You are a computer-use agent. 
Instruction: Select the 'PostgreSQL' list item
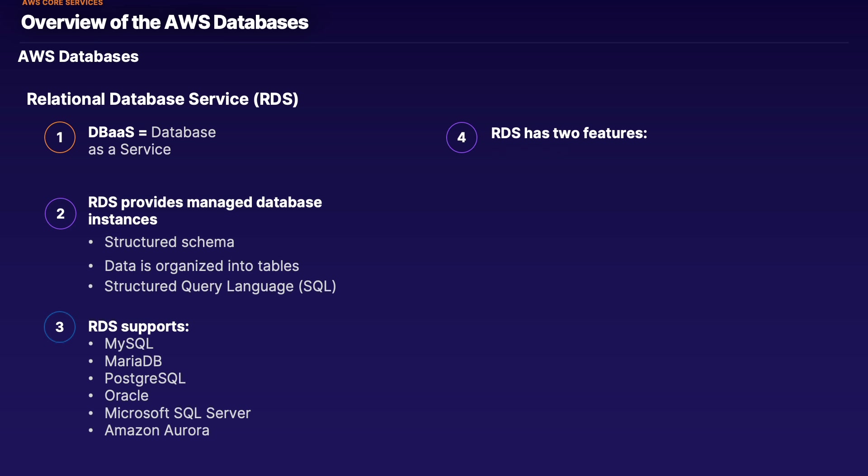coord(145,378)
